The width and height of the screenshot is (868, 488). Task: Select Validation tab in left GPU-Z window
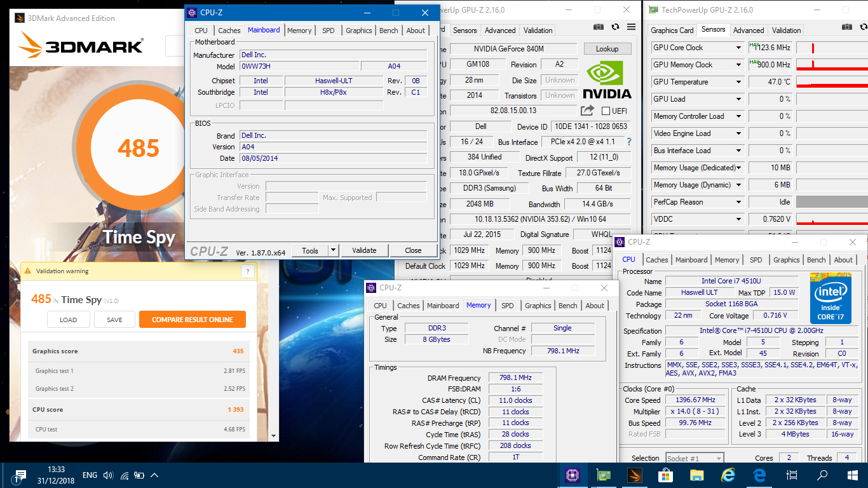tap(538, 30)
